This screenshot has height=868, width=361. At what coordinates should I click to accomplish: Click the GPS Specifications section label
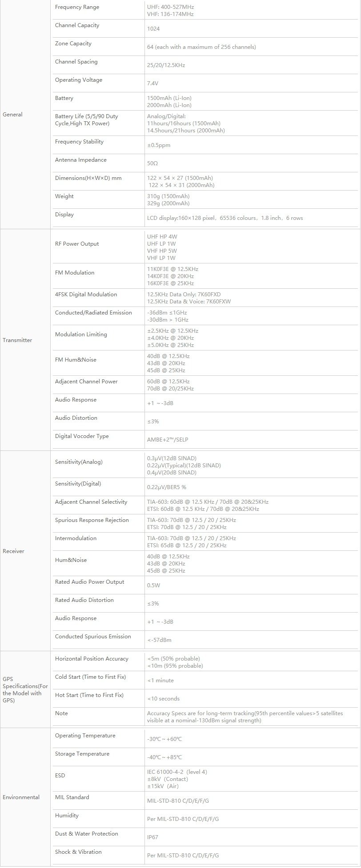point(25,690)
